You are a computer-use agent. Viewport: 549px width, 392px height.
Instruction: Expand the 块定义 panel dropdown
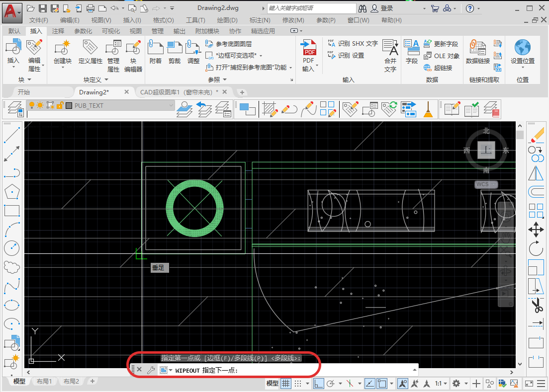point(106,79)
